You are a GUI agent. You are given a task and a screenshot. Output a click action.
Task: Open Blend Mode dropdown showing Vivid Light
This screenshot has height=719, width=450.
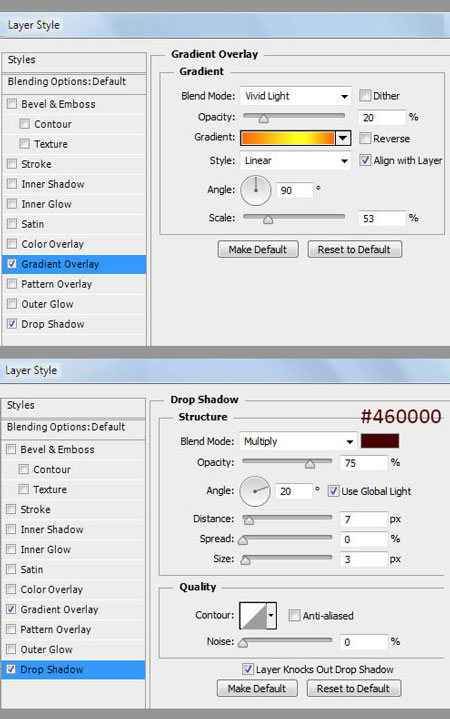click(x=295, y=96)
